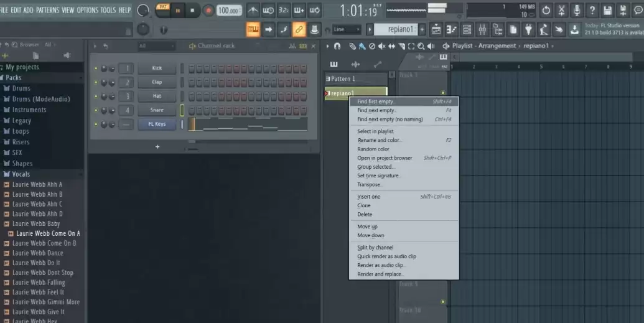Image resolution: width=644 pixels, height=323 pixels.
Task: Select Split by channel in context menu
Action: point(404,248)
